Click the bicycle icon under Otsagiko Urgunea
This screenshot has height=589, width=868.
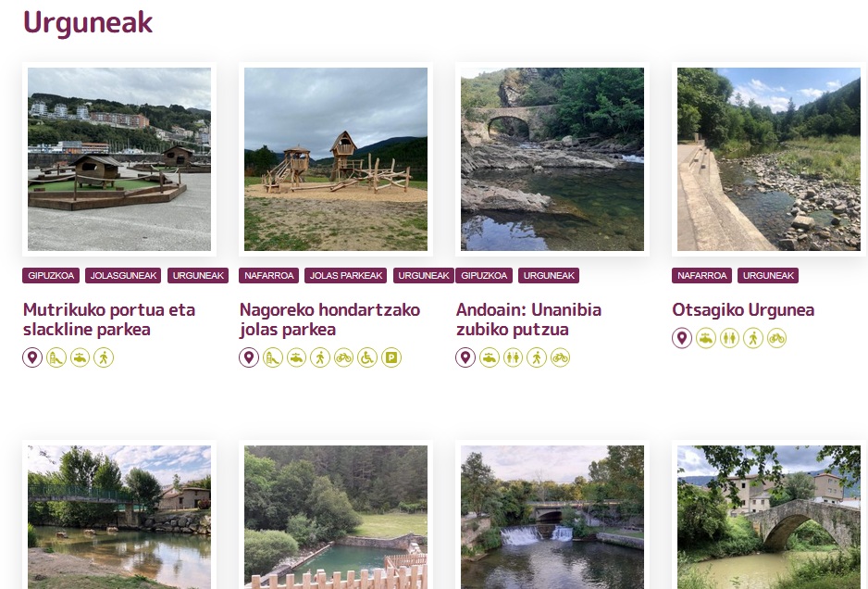[776, 338]
